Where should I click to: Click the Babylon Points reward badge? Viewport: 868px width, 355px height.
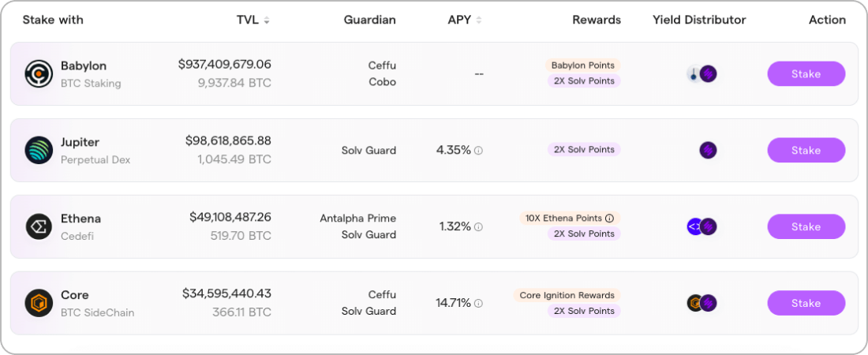click(x=583, y=65)
